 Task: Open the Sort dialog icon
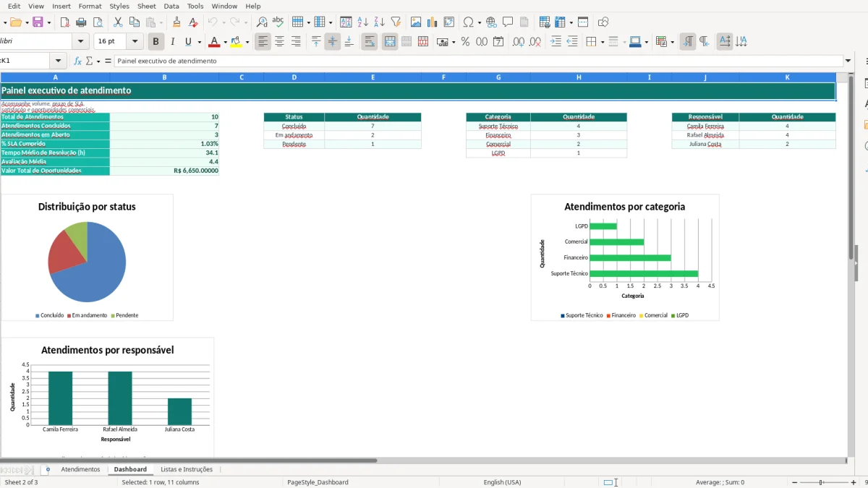click(346, 22)
